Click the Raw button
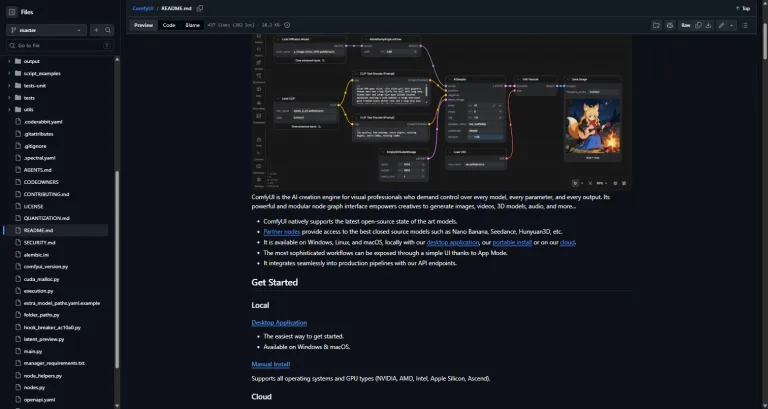 (686, 25)
